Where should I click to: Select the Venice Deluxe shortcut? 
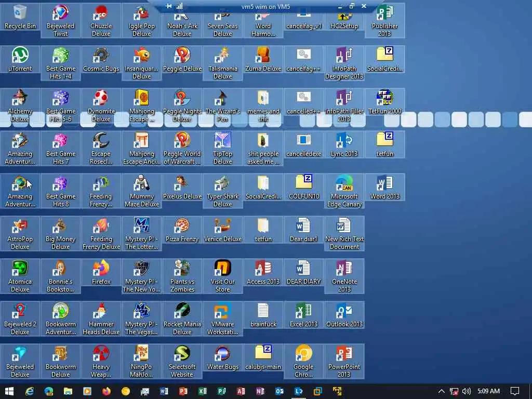coord(222,230)
